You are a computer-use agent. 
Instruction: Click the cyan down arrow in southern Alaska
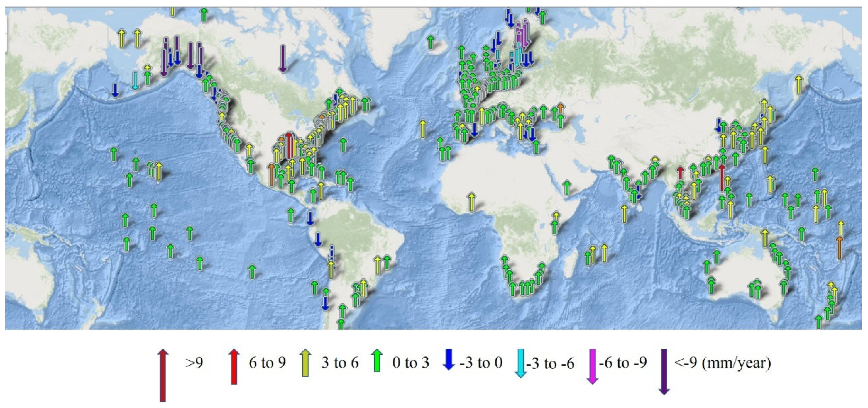[135, 80]
